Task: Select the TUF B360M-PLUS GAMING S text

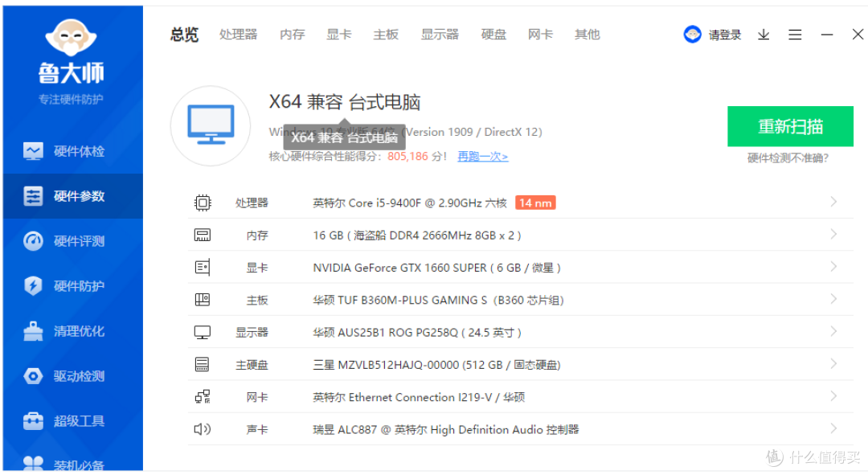Action: pos(439,300)
